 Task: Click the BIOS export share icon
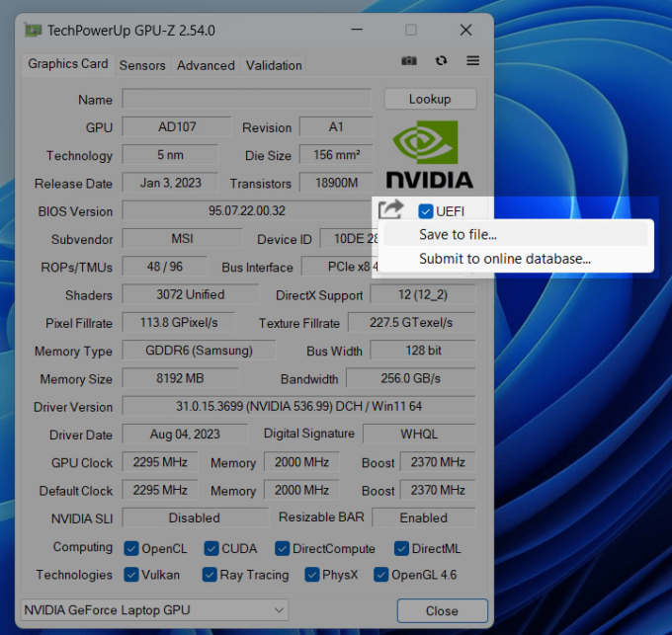pos(390,209)
